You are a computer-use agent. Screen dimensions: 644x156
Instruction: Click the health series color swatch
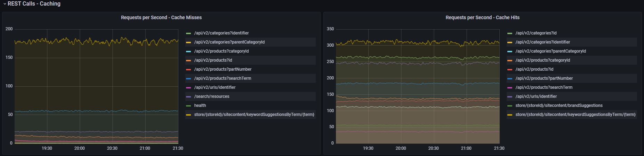pos(189,106)
